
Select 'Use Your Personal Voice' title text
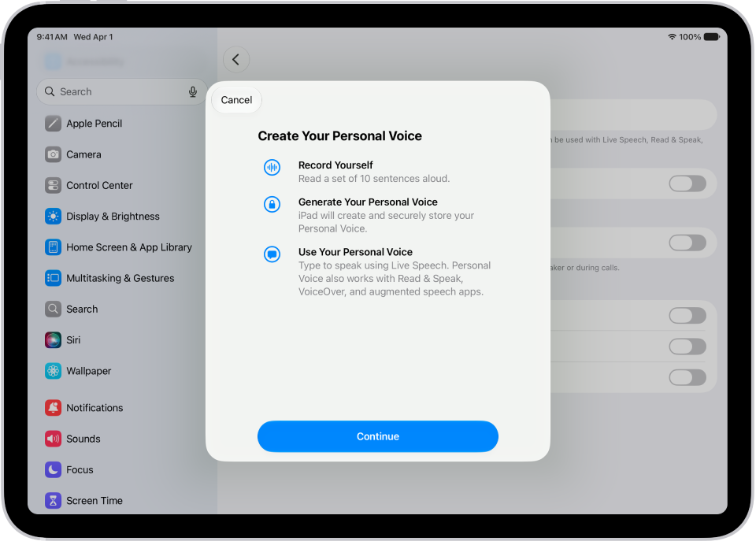coord(355,252)
